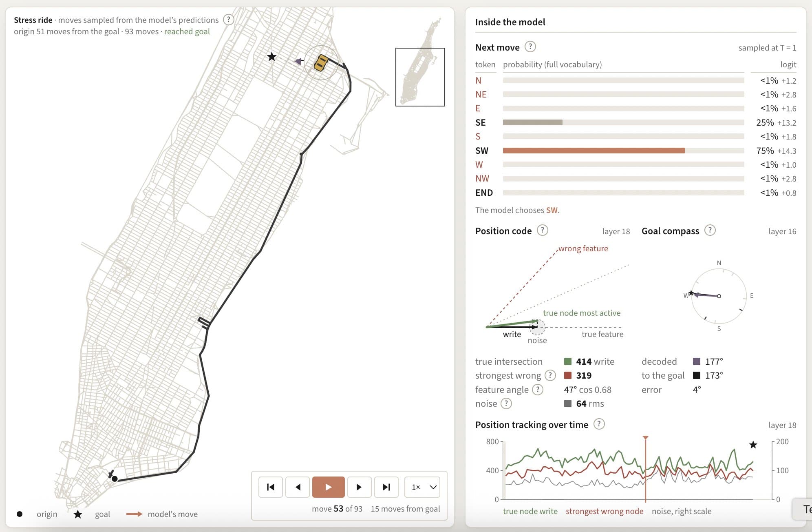Select the N token row label
The width and height of the screenshot is (812, 532).
(x=479, y=80)
